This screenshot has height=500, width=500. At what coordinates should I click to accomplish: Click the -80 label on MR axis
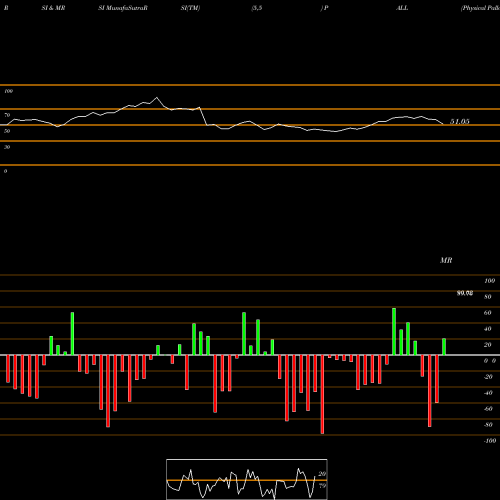tap(488, 425)
